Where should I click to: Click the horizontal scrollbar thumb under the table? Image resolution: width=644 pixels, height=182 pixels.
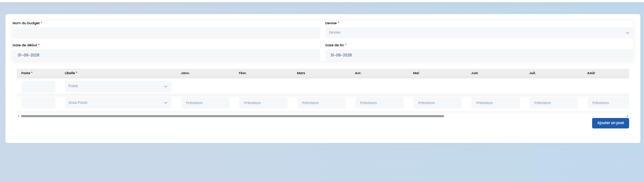(233, 116)
